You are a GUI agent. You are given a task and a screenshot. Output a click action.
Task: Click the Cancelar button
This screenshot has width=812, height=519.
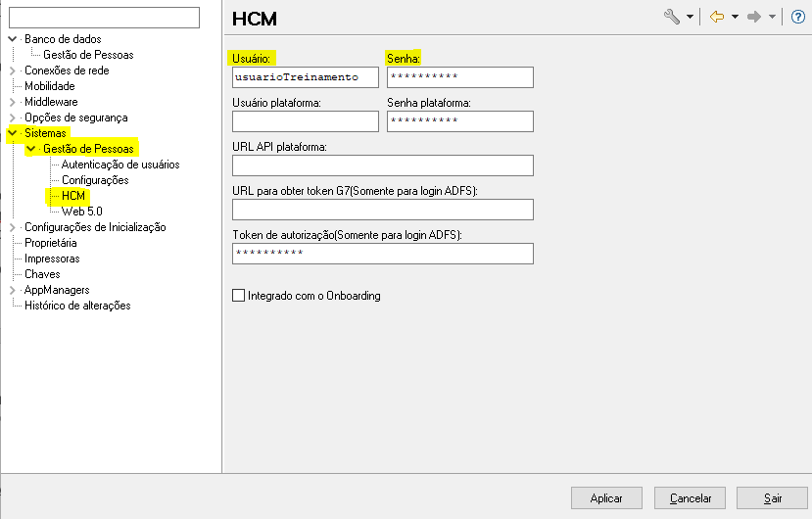coord(690,497)
